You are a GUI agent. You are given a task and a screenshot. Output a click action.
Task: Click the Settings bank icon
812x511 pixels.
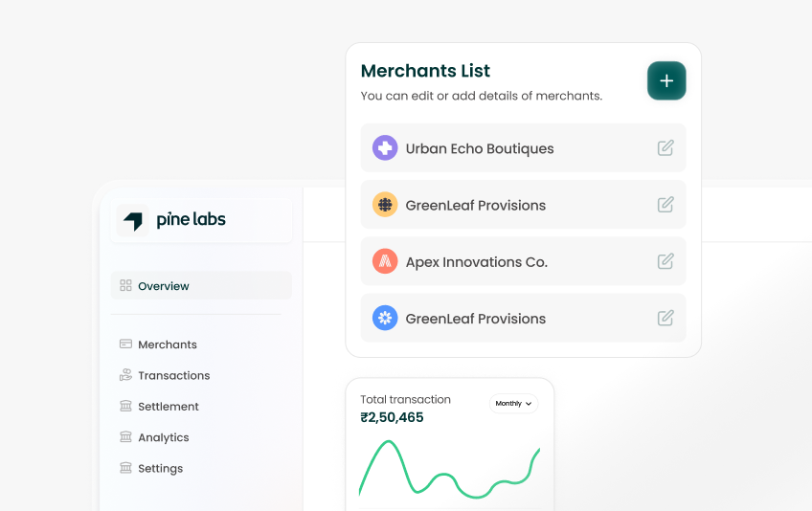[x=125, y=468]
